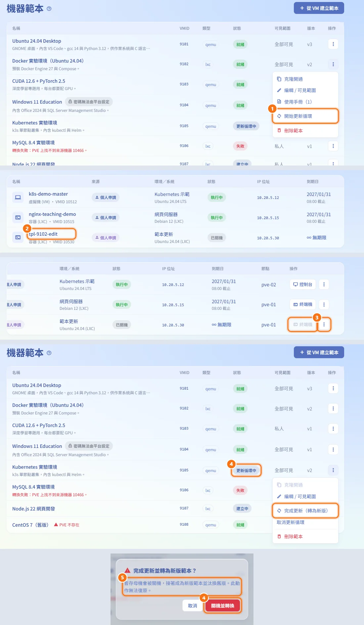Image resolution: width=364 pixels, height=625 pixels.
Task: Open the actions menu for CUDA 12.6 + PyTorch row
Action: click(333, 429)
